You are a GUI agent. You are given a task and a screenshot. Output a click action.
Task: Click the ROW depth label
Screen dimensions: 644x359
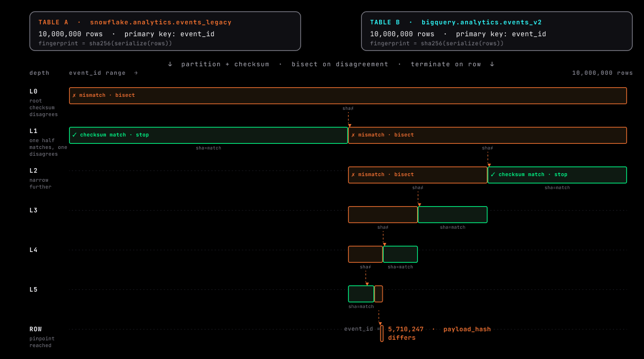tap(35, 330)
